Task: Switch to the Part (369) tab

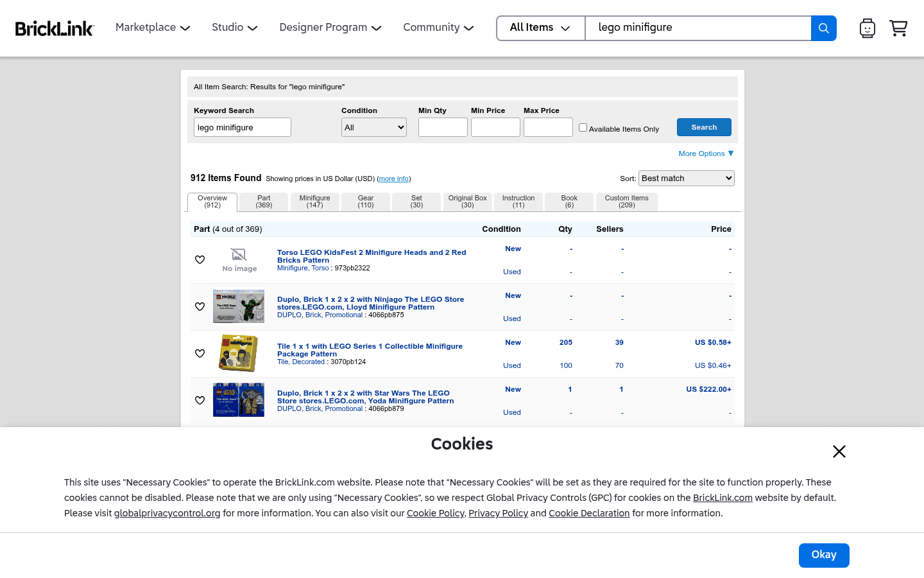Action: tap(264, 202)
